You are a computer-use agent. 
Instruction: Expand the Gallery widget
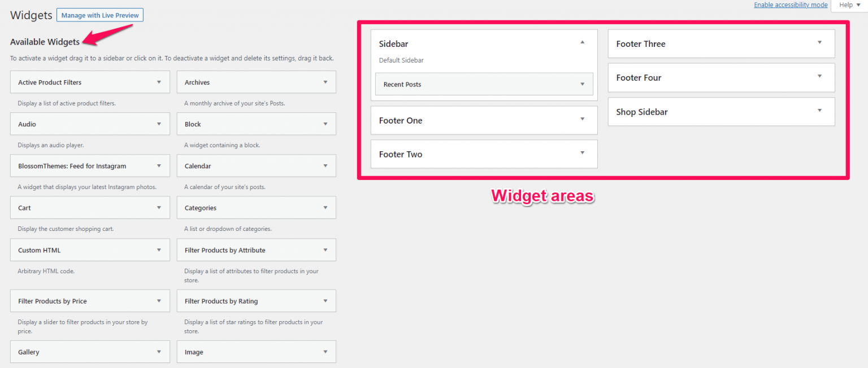(160, 351)
